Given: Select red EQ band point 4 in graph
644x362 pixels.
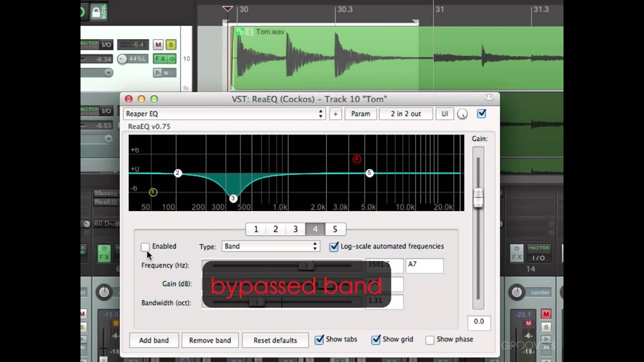Looking at the screenshot, I should 357,159.
